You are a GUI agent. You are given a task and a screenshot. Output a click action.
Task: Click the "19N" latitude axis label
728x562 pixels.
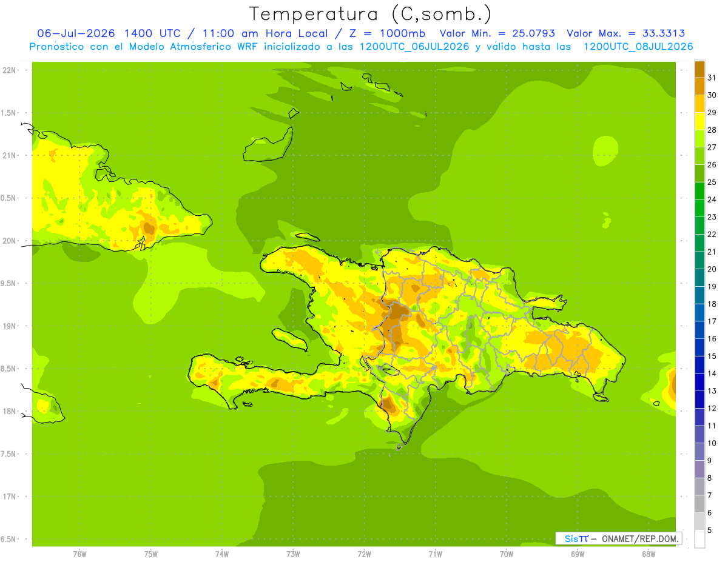(8, 326)
